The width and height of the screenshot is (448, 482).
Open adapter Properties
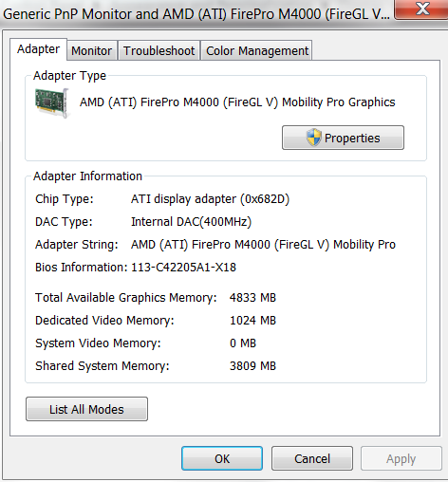(x=343, y=138)
